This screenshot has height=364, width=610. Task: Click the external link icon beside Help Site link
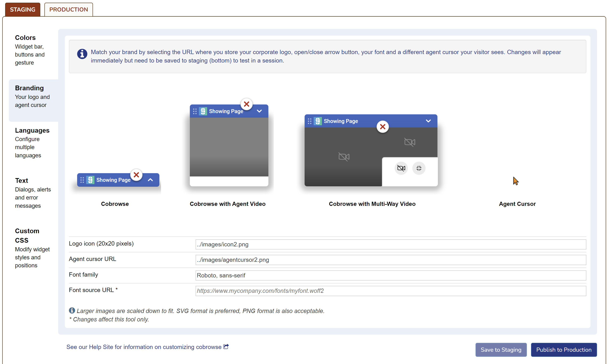click(226, 347)
